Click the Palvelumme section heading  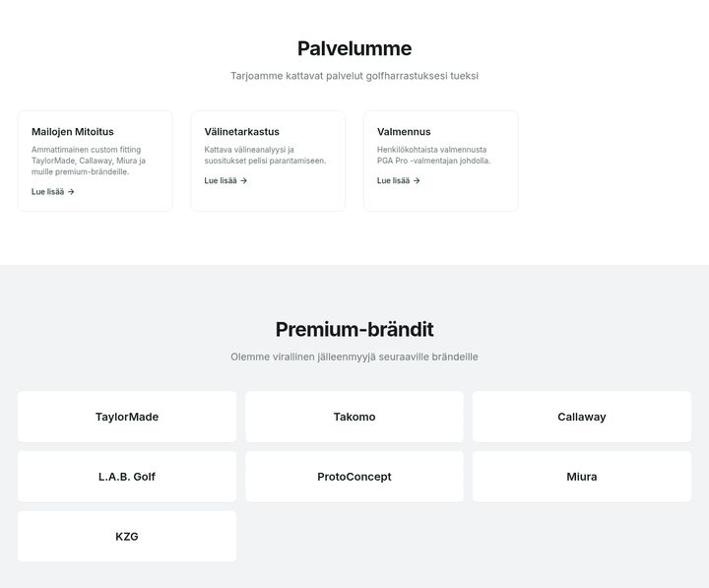[354, 48]
